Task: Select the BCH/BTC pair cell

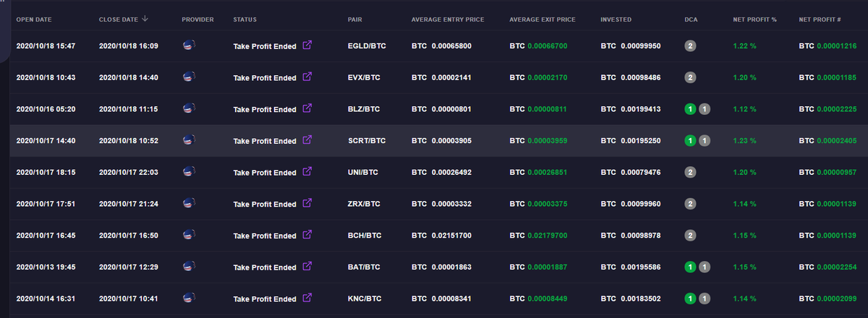Action: tap(364, 236)
